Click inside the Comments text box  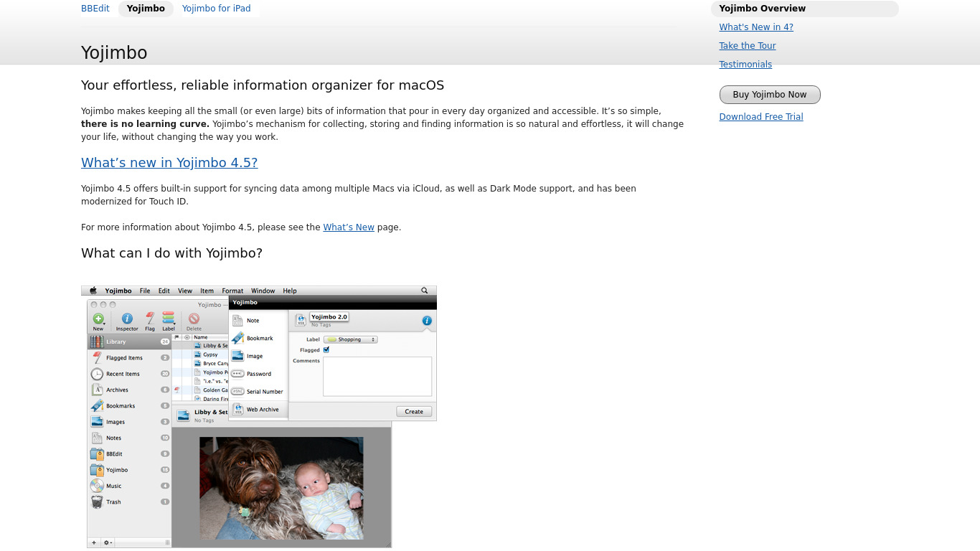point(377,377)
